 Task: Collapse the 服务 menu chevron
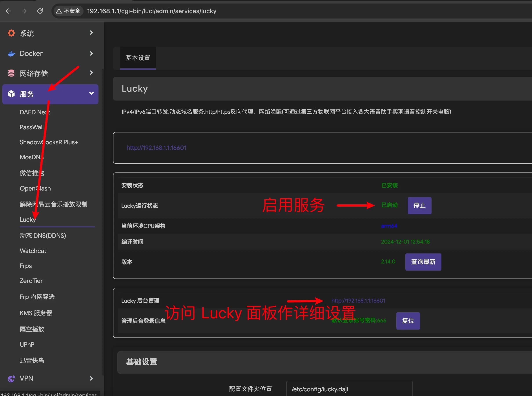click(91, 93)
